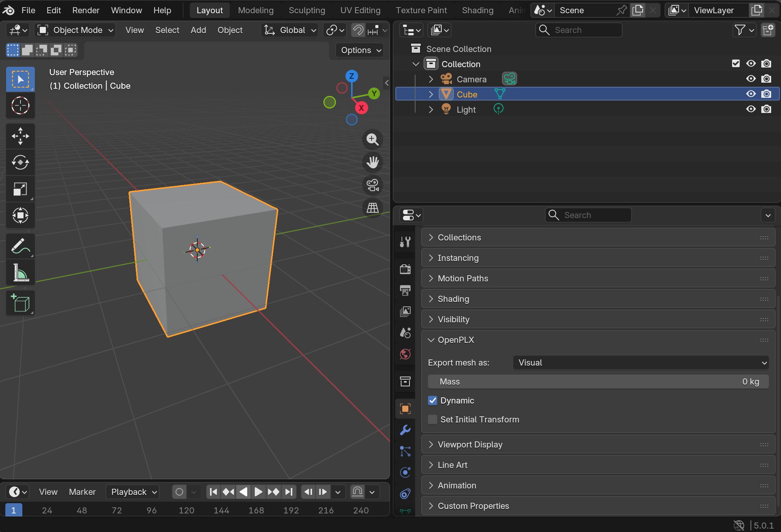Open the Physics properties tab
Viewport: 781px width, 532px height.
(x=405, y=472)
